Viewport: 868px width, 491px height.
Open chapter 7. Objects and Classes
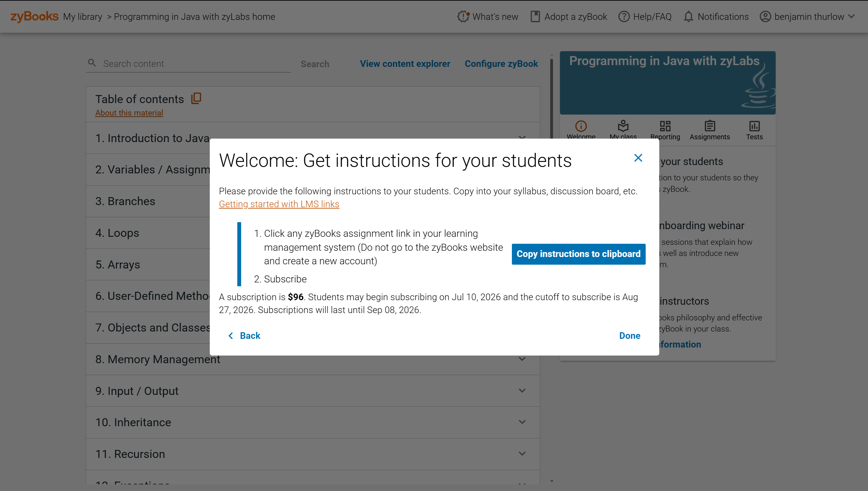[x=153, y=328]
